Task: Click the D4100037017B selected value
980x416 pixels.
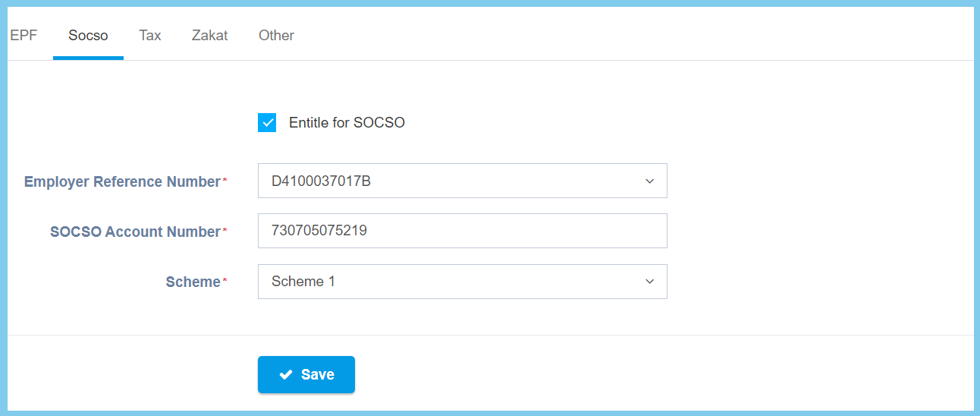Action: (x=321, y=181)
